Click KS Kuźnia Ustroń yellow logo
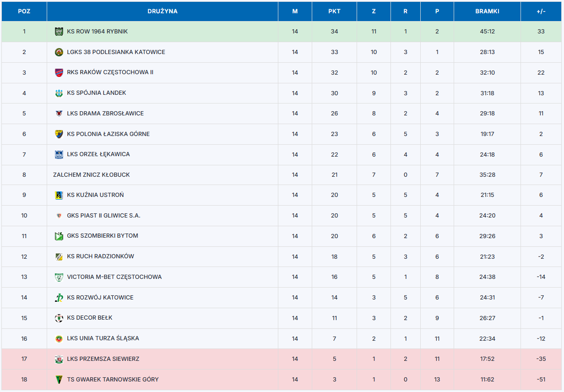This screenshot has height=392, width=564. (59, 195)
